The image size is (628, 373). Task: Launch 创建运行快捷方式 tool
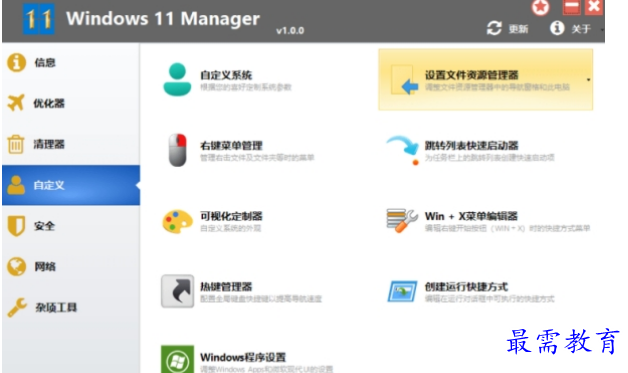pyautogui.click(x=471, y=291)
